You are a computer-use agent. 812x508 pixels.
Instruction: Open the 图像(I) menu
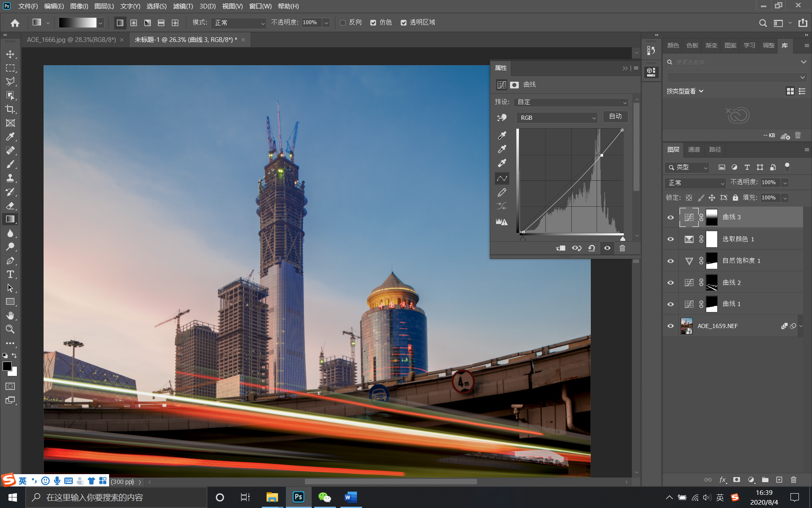pyautogui.click(x=79, y=6)
